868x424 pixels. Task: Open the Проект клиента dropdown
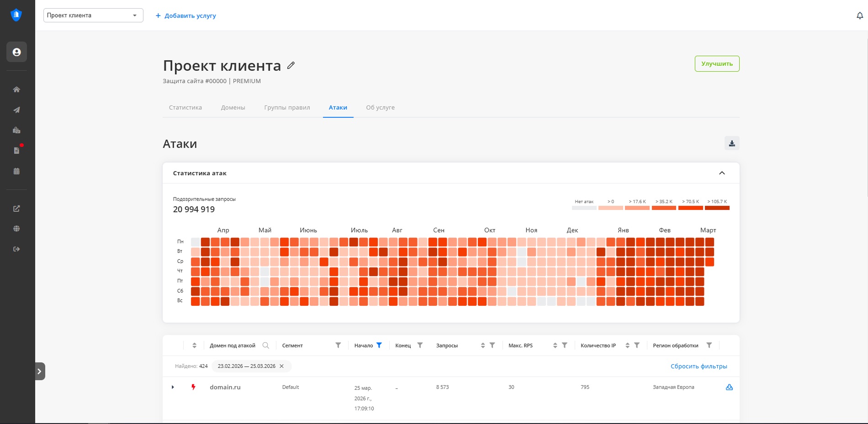pyautogui.click(x=93, y=16)
